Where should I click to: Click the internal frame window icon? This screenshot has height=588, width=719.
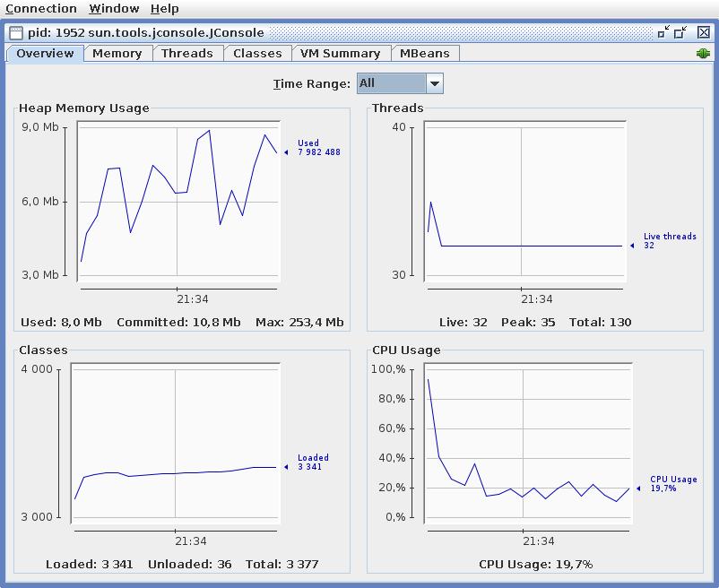click(x=16, y=33)
